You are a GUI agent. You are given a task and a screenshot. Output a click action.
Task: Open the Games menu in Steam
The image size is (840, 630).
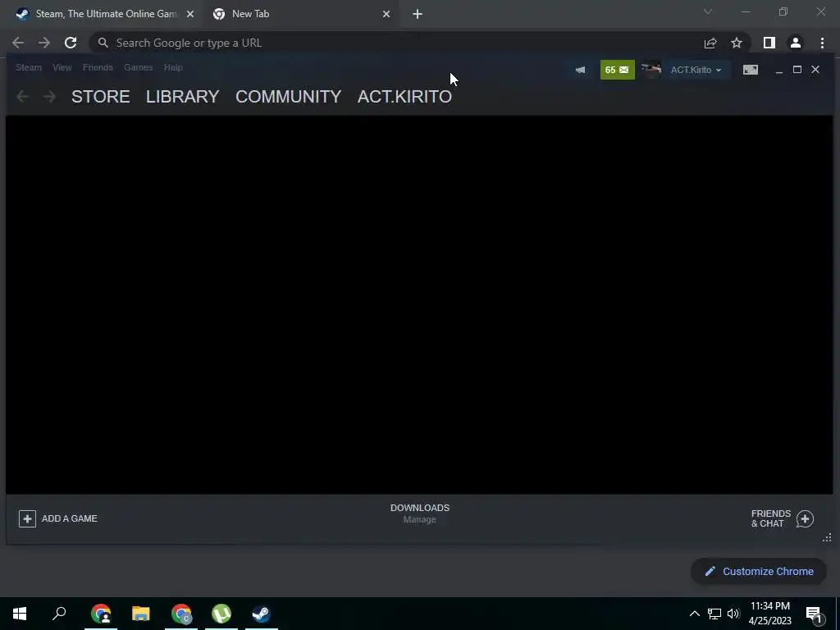(138, 67)
